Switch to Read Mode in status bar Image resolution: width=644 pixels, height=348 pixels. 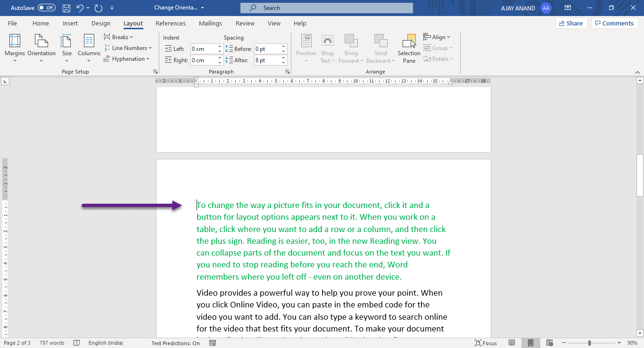pos(512,343)
